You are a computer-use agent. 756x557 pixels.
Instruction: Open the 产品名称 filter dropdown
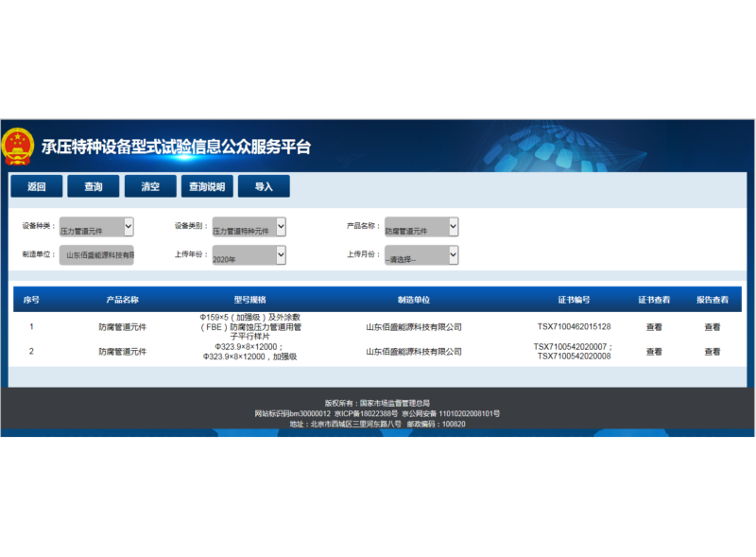pos(421,227)
